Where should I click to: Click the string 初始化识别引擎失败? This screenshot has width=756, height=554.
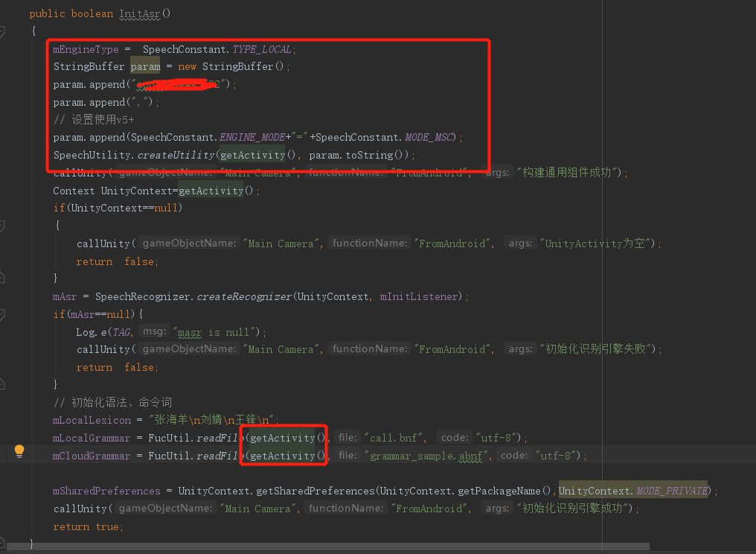pyautogui.click(x=595, y=349)
